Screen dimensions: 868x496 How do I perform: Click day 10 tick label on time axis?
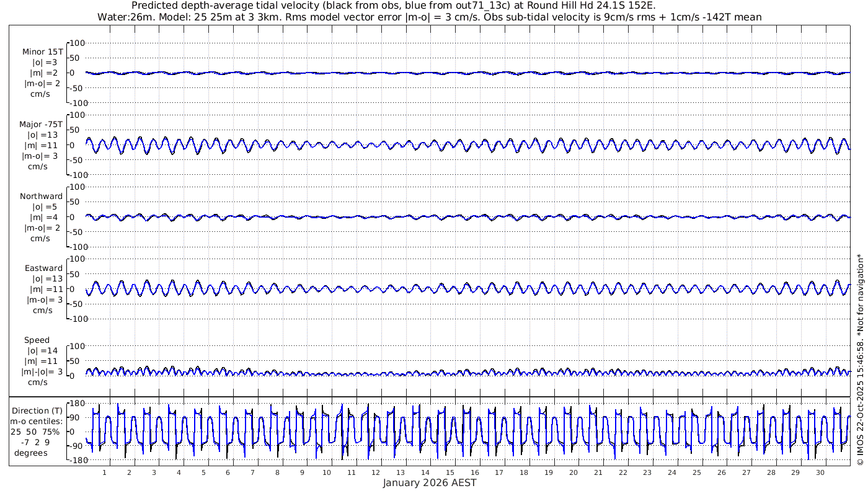click(327, 472)
